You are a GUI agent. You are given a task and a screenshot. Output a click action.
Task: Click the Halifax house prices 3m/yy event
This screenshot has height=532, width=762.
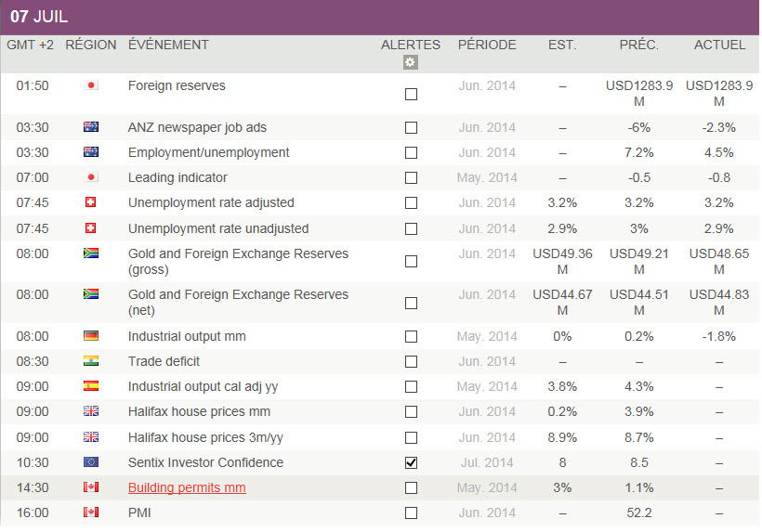pyautogui.click(x=205, y=437)
